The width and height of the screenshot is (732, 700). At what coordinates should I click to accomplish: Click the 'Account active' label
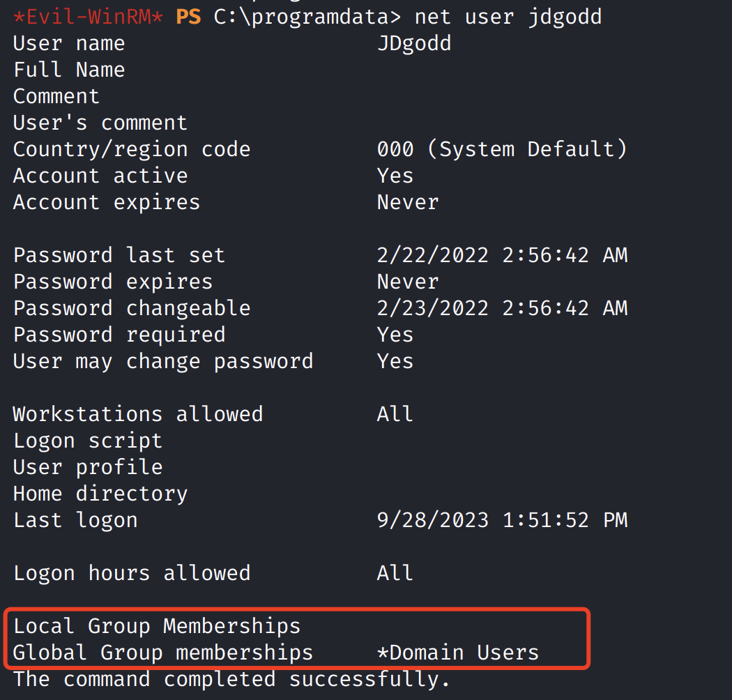point(100,176)
